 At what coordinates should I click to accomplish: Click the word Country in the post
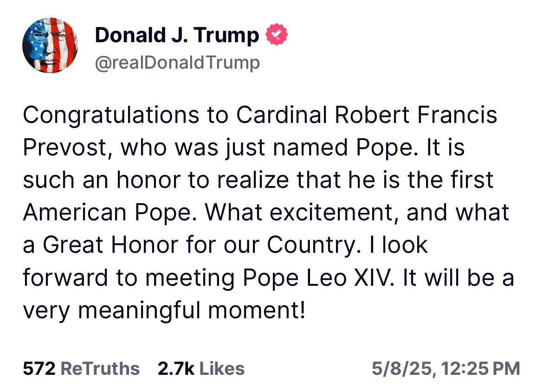pos(311,245)
